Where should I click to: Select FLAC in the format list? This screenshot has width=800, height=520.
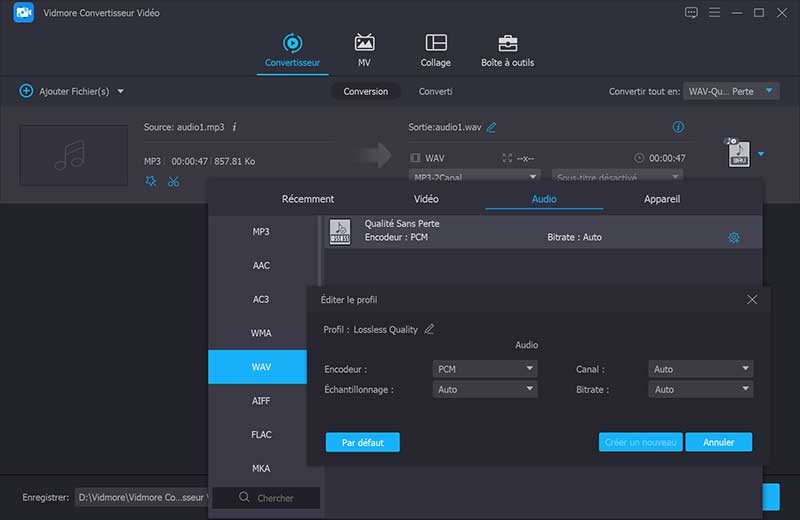click(x=261, y=435)
